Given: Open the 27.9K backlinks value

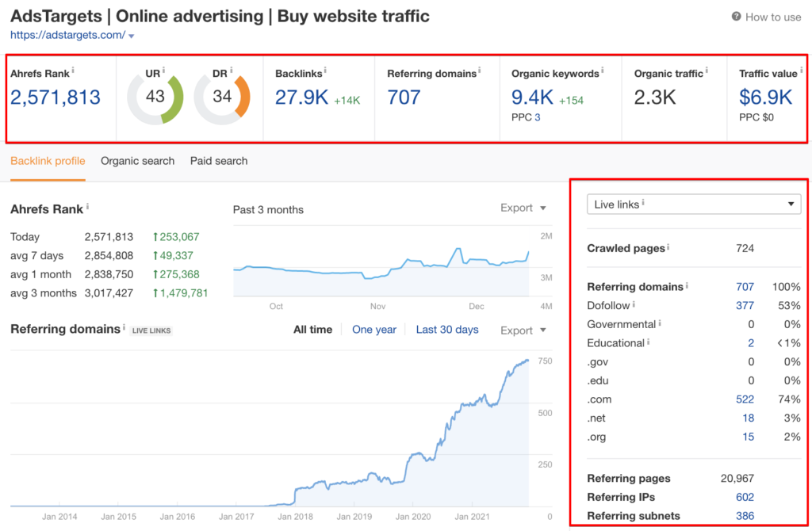Looking at the screenshot, I should coord(301,97).
